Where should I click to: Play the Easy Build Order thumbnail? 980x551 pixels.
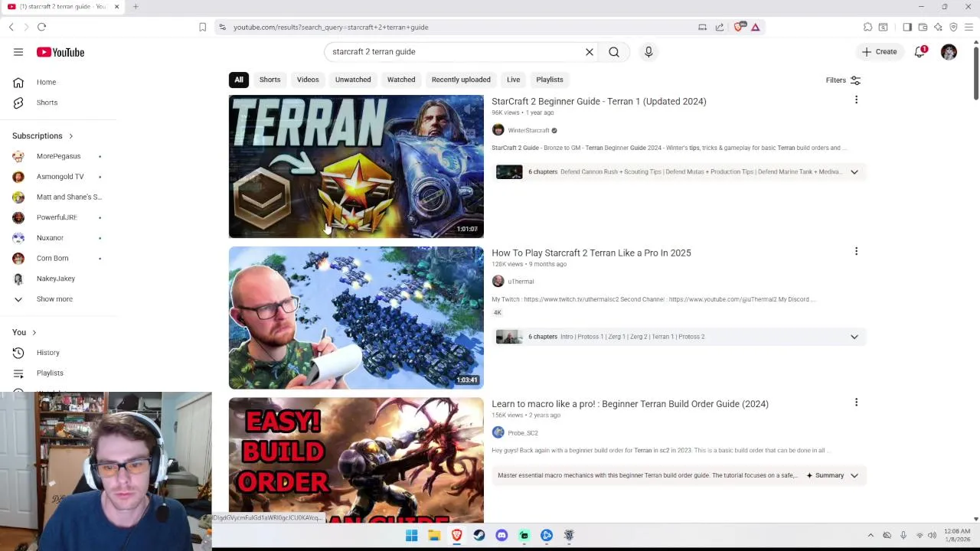pyautogui.click(x=356, y=460)
